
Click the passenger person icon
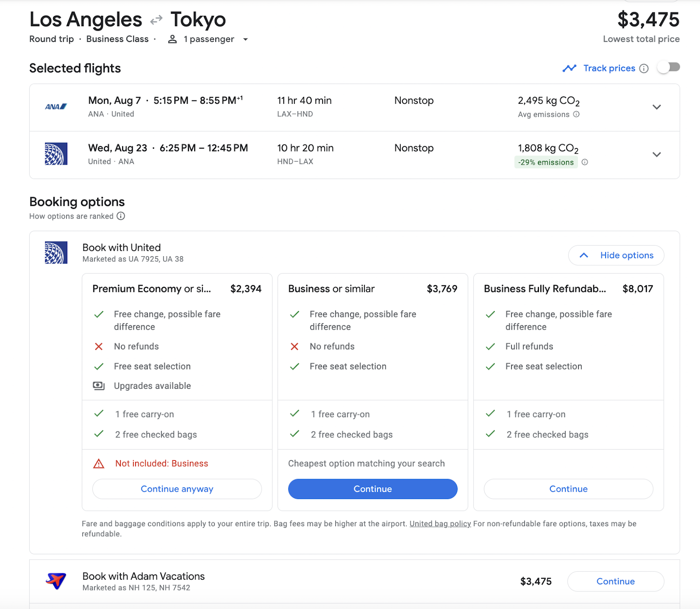(x=172, y=39)
